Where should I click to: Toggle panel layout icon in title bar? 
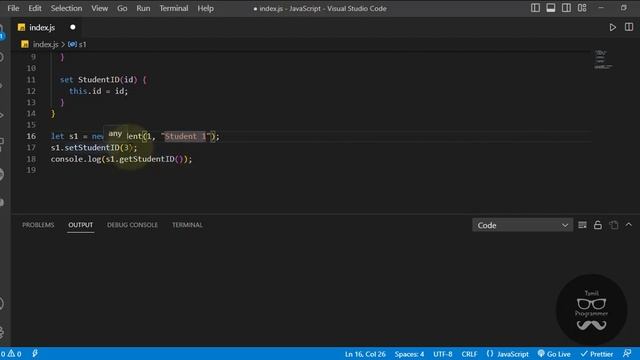click(x=551, y=8)
